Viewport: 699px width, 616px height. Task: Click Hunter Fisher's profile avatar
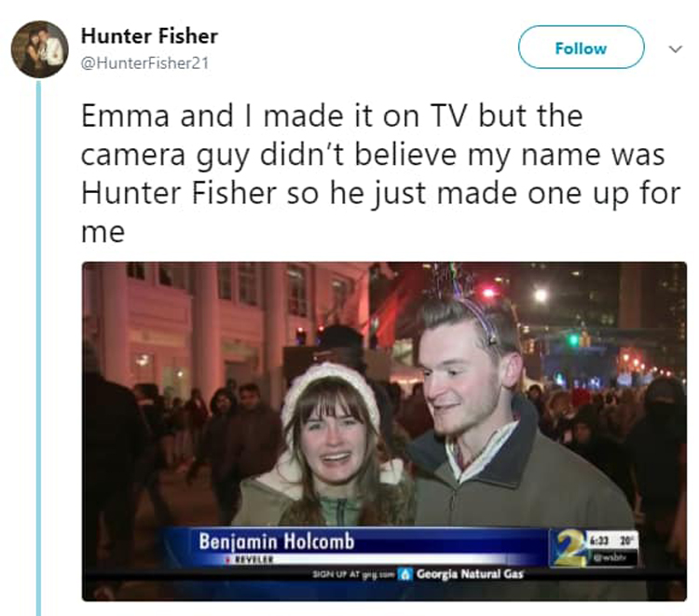tap(39, 48)
